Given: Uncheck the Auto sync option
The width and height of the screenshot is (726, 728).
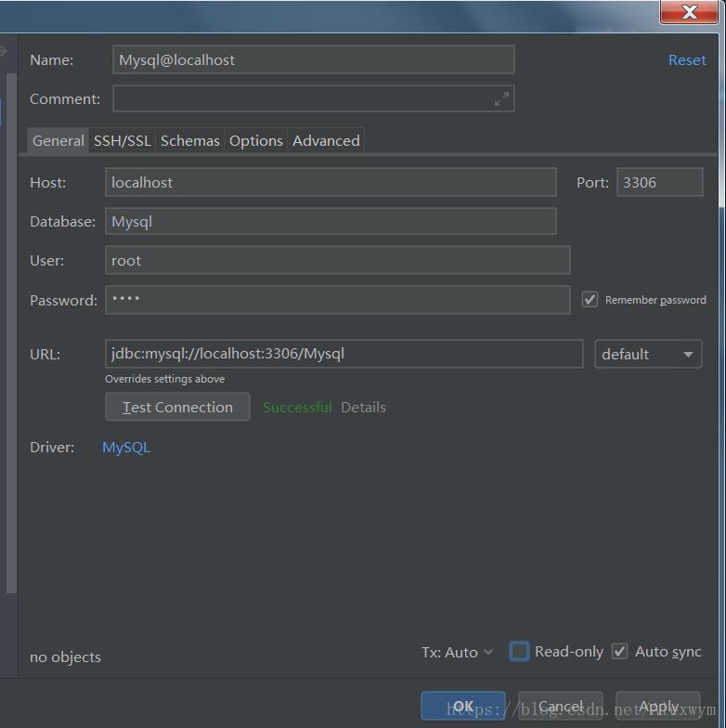Looking at the screenshot, I should pos(620,651).
